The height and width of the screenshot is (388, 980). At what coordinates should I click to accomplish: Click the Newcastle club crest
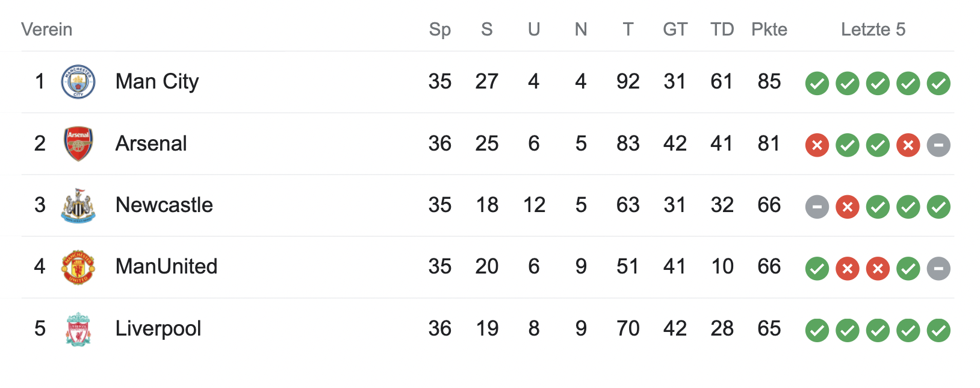pyautogui.click(x=78, y=205)
